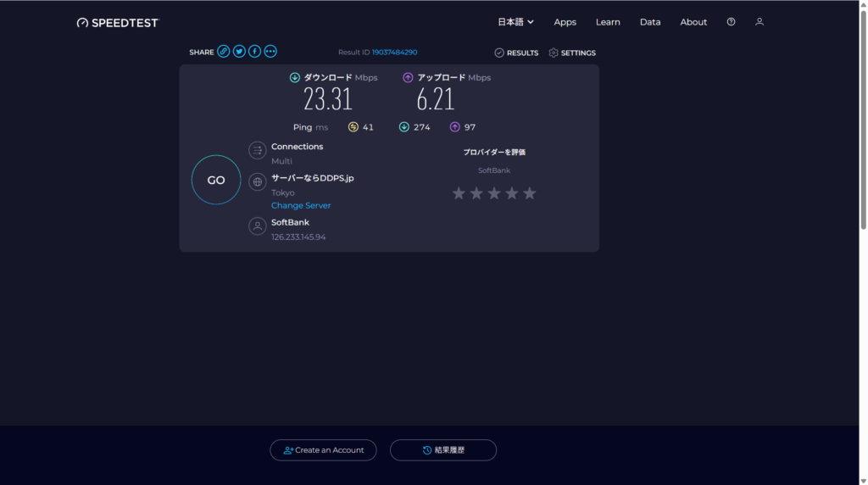This screenshot has width=868, height=485.
Task: Open the Apps menu
Action: [x=565, y=22]
